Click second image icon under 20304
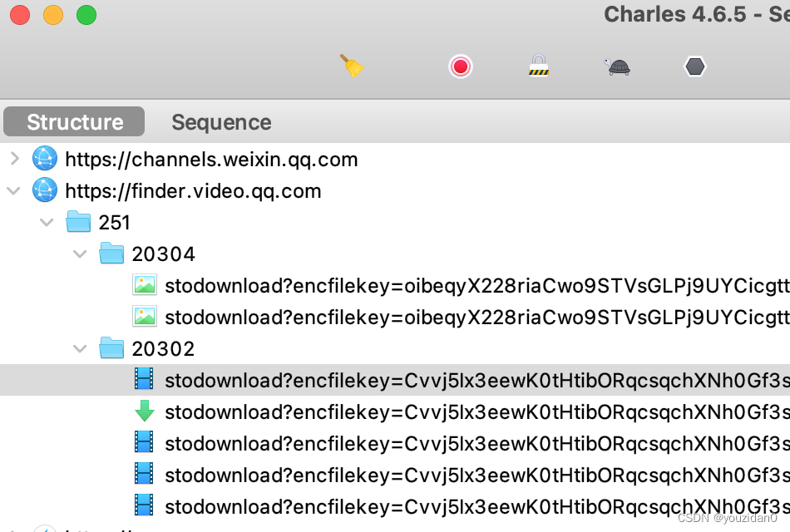Image resolution: width=790 pixels, height=532 pixels. [145, 317]
